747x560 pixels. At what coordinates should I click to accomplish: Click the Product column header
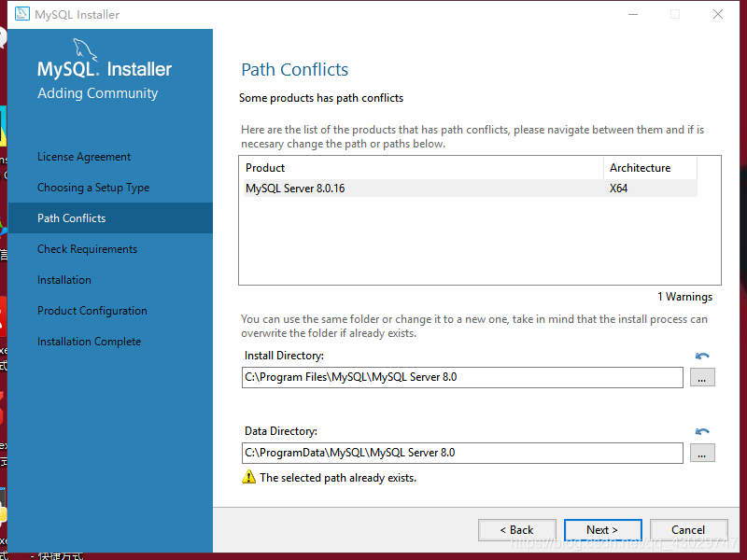[423, 168]
